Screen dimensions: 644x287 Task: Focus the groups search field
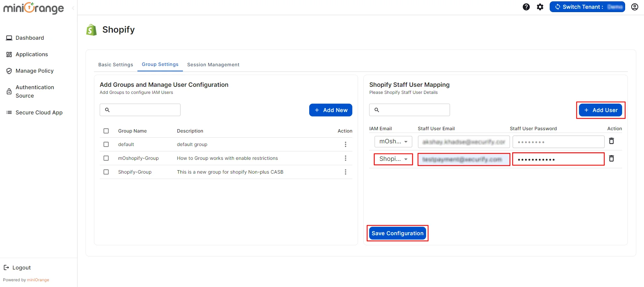(140, 110)
